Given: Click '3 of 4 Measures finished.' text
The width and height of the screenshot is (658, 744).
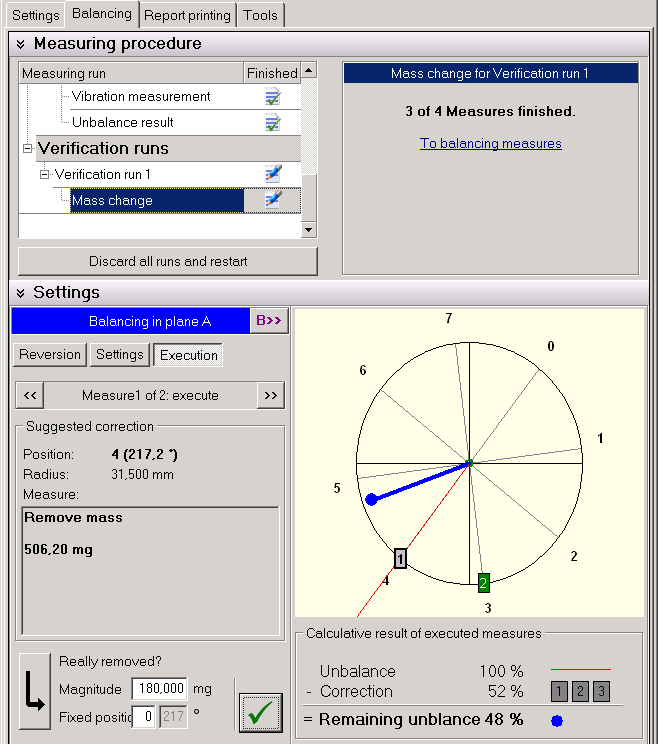Looking at the screenshot, I should 490,111.
